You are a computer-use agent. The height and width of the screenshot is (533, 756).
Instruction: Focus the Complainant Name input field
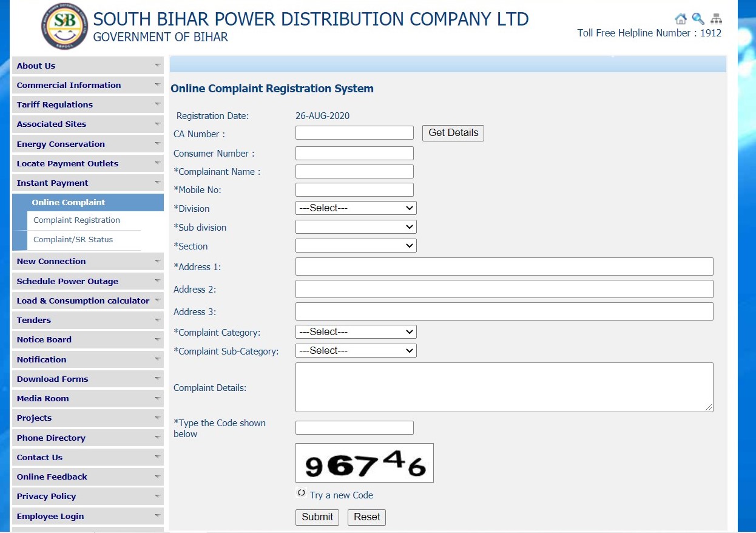click(x=354, y=171)
